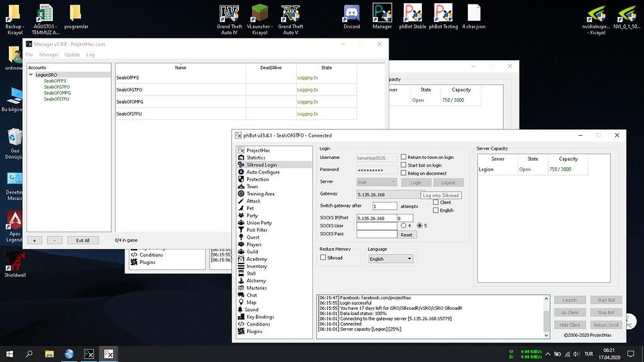644x362 pixels.
Task: Enable Reduce Memory Silkroad checkbox
Action: (x=323, y=257)
